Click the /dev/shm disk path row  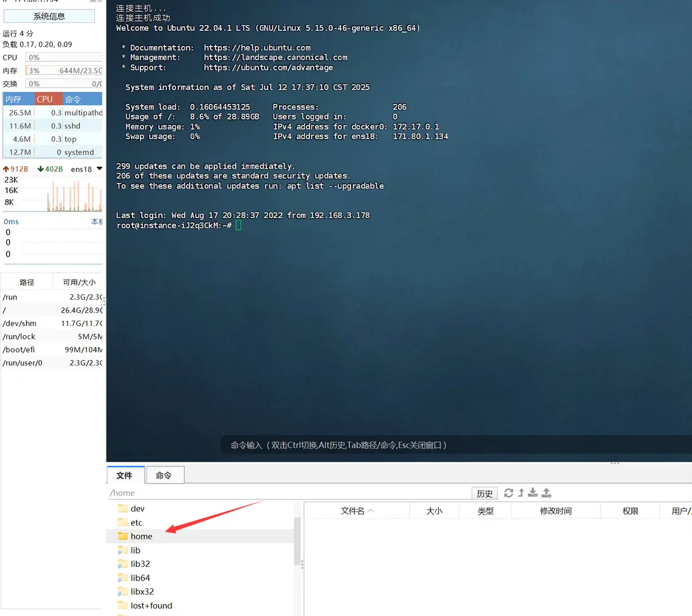tap(52, 323)
